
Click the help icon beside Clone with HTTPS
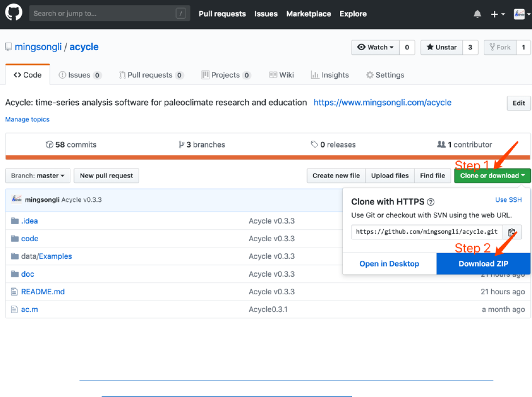[431, 202]
